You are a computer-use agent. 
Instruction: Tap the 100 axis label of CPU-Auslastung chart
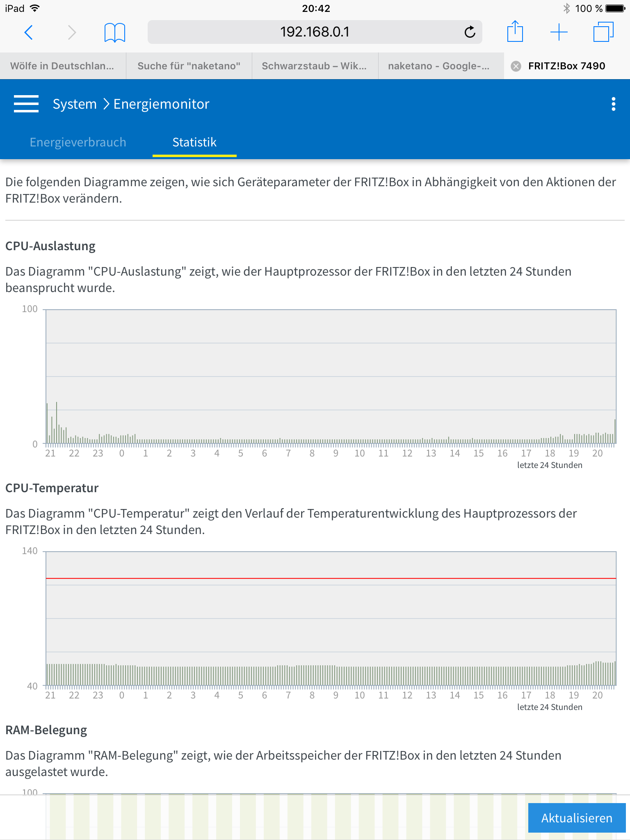point(30,309)
